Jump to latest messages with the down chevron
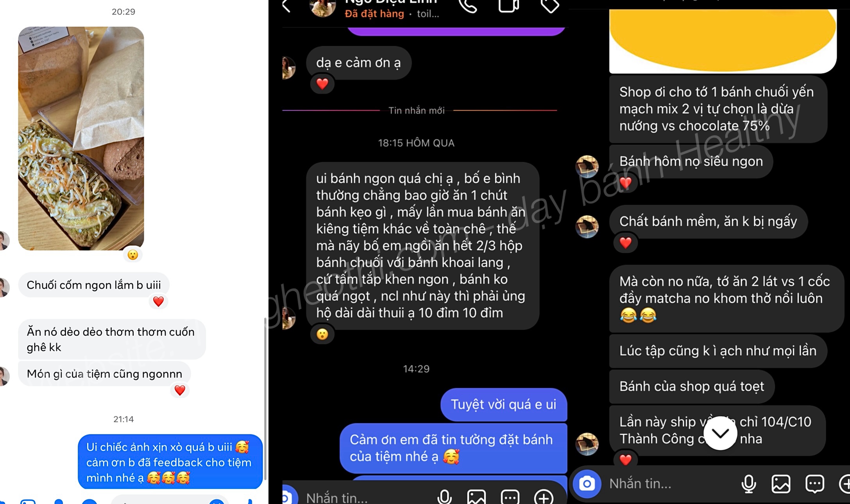This screenshot has height=504, width=850. click(x=720, y=433)
